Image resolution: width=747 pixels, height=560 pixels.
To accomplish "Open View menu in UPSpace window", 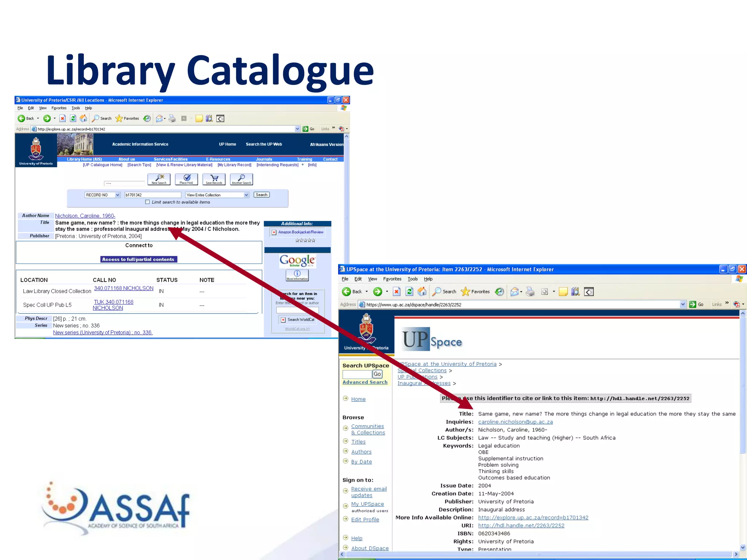I will 372,279.
